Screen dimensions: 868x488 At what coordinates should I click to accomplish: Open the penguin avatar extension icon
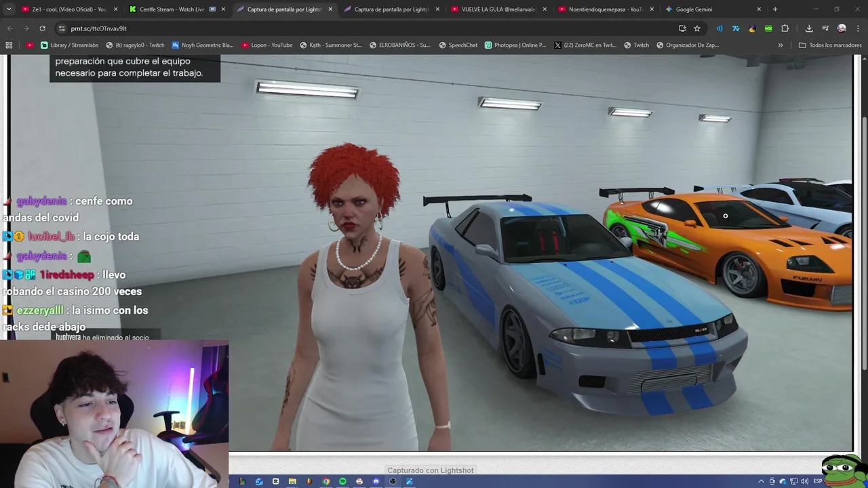[752, 28]
